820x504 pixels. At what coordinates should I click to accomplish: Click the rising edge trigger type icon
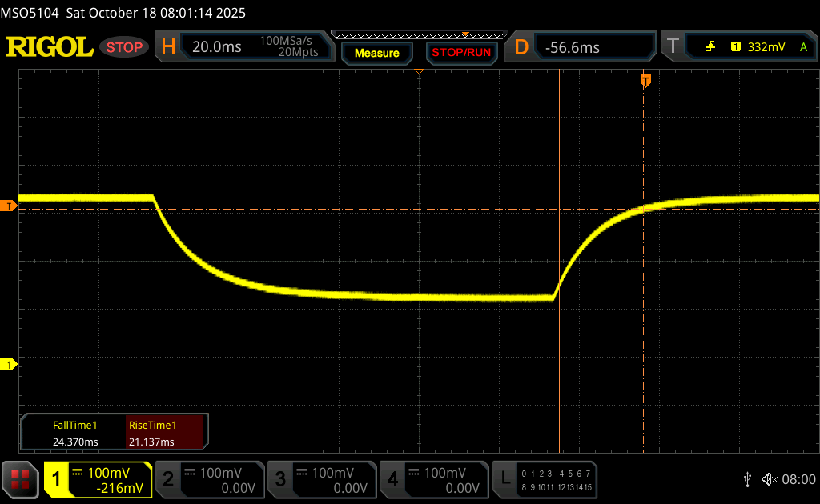(710, 47)
